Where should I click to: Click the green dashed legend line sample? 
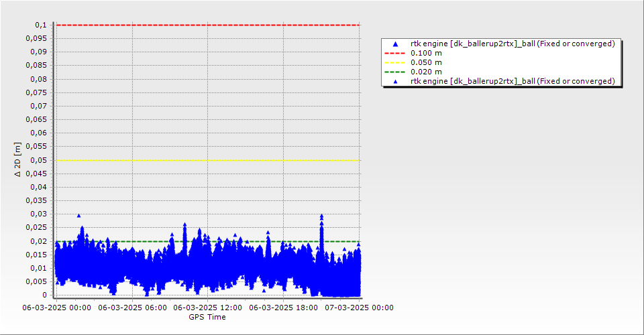pos(394,72)
